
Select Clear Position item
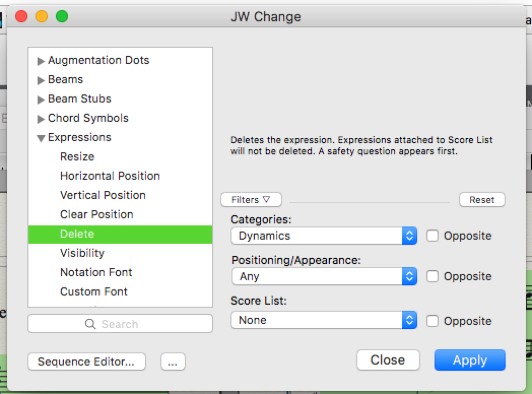96,214
